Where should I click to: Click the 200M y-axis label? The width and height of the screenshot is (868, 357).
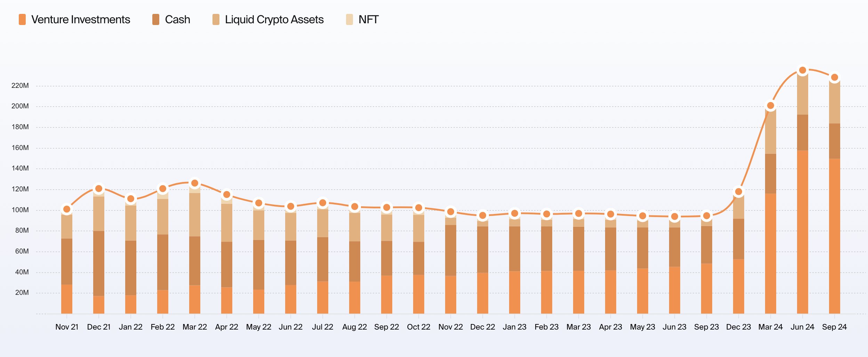[20, 106]
